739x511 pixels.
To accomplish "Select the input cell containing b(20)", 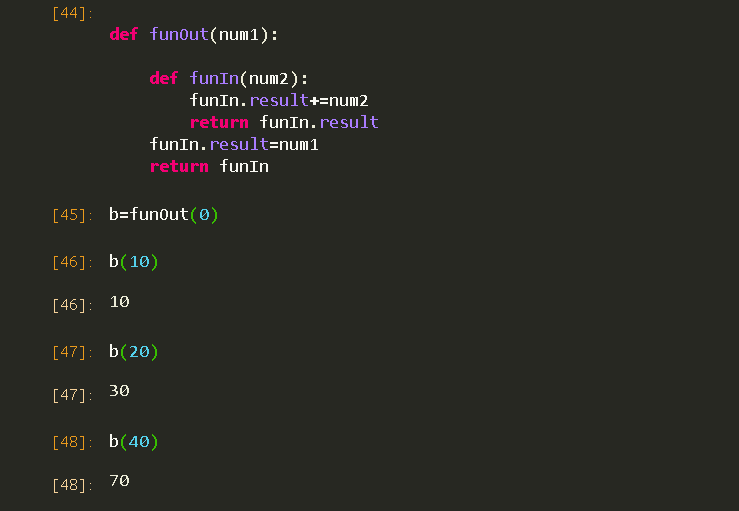I will 133,352.
